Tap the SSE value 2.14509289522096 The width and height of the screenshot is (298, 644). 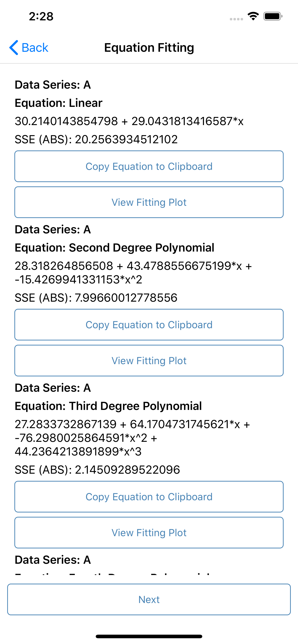(x=127, y=470)
